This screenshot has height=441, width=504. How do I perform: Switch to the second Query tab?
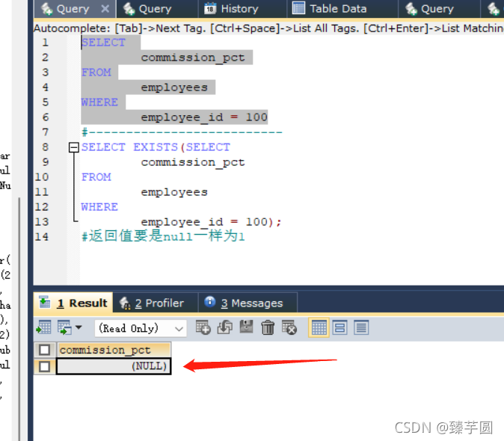156,9
